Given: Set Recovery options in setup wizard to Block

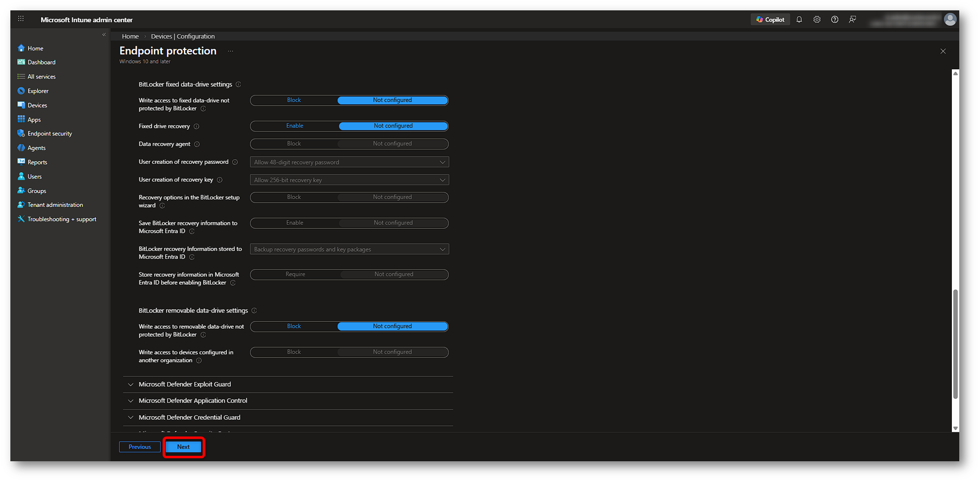Looking at the screenshot, I should (294, 197).
